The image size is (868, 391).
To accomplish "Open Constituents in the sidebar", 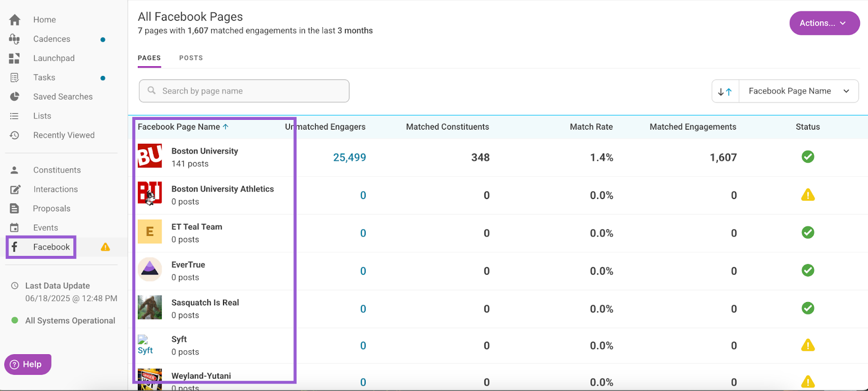I will [57, 170].
